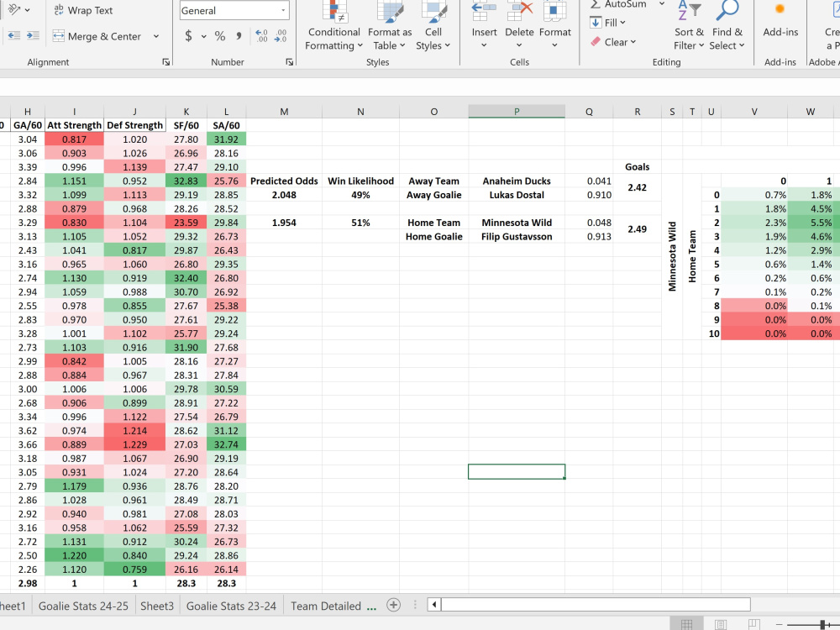
Task: Click the zoom slider handle
Action: point(822,625)
